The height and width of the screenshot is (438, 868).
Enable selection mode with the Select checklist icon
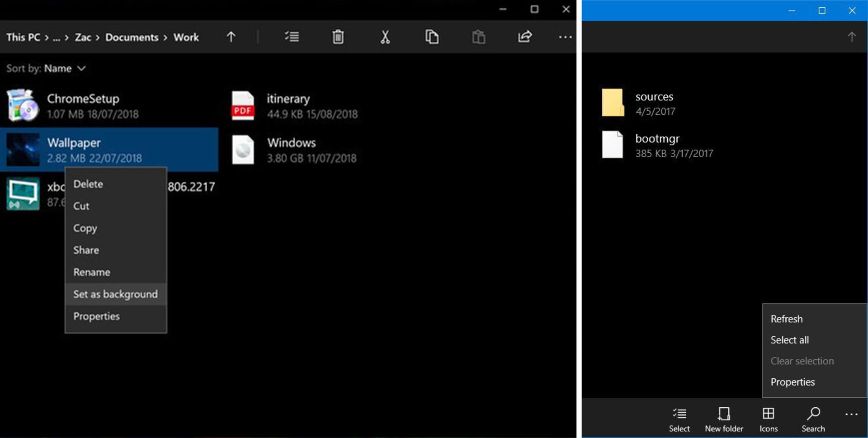(x=292, y=37)
